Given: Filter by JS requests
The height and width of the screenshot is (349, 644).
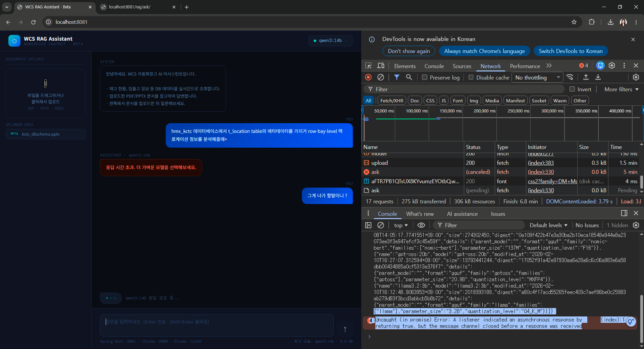Looking at the screenshot, I should tap(444, 101).
